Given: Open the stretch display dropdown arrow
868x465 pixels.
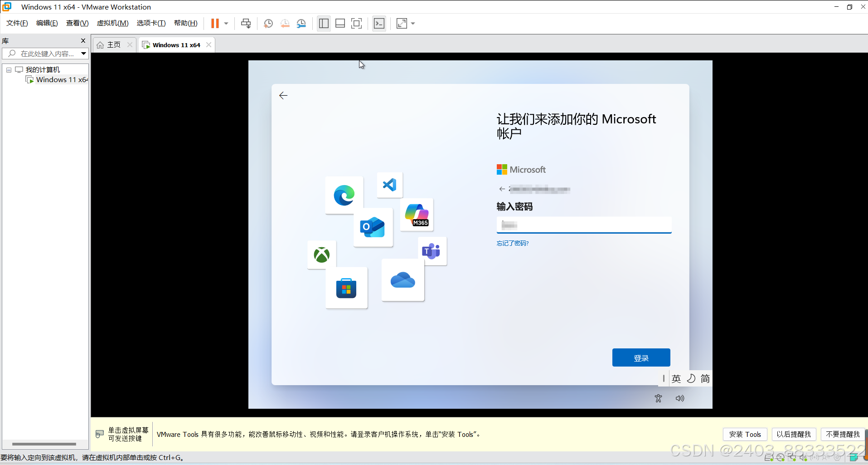Looking at the screenshot, I should click(x=413, y=24).
